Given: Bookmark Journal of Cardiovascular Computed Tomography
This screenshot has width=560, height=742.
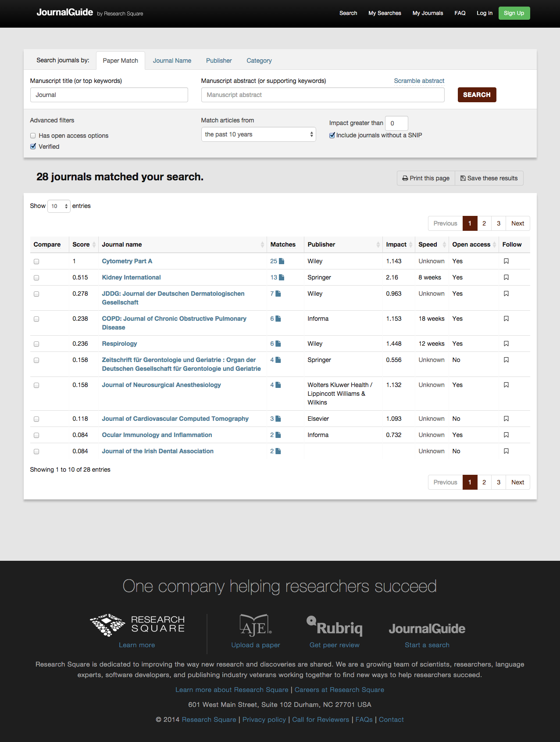Looking at the screenshot, I should coord(506,419).
